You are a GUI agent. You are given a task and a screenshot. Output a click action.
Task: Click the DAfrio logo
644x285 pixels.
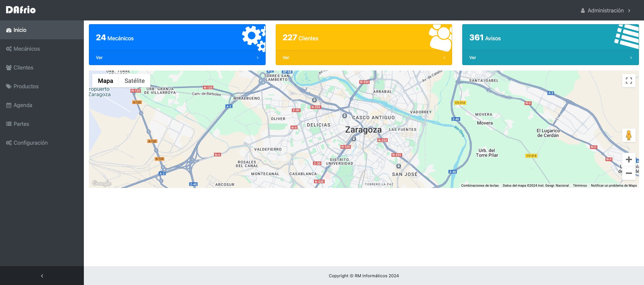(x=21, y=10)
